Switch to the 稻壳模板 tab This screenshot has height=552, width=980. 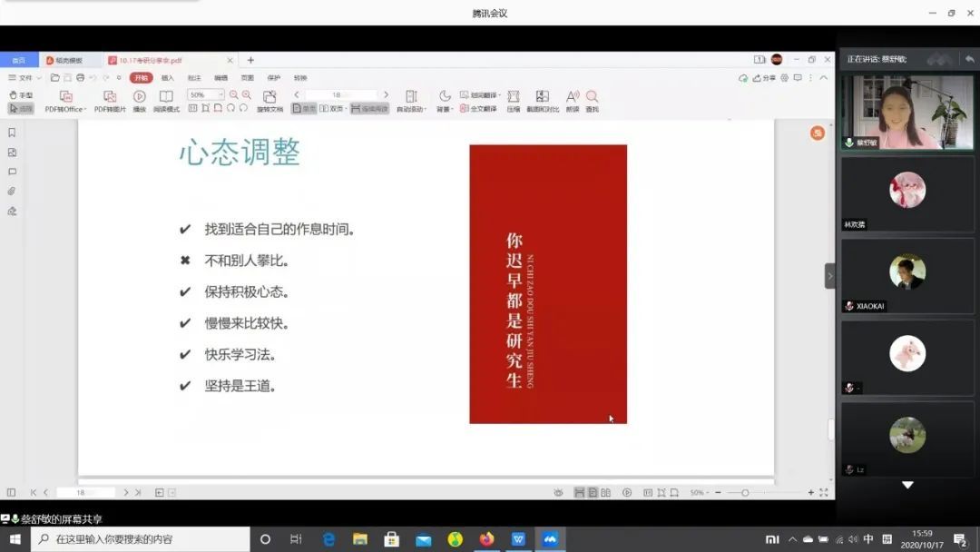pos(64,60)
